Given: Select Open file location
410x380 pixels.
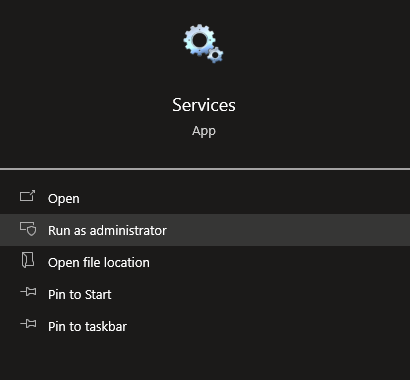Looking at the screenshot, I should click(99, 263).
